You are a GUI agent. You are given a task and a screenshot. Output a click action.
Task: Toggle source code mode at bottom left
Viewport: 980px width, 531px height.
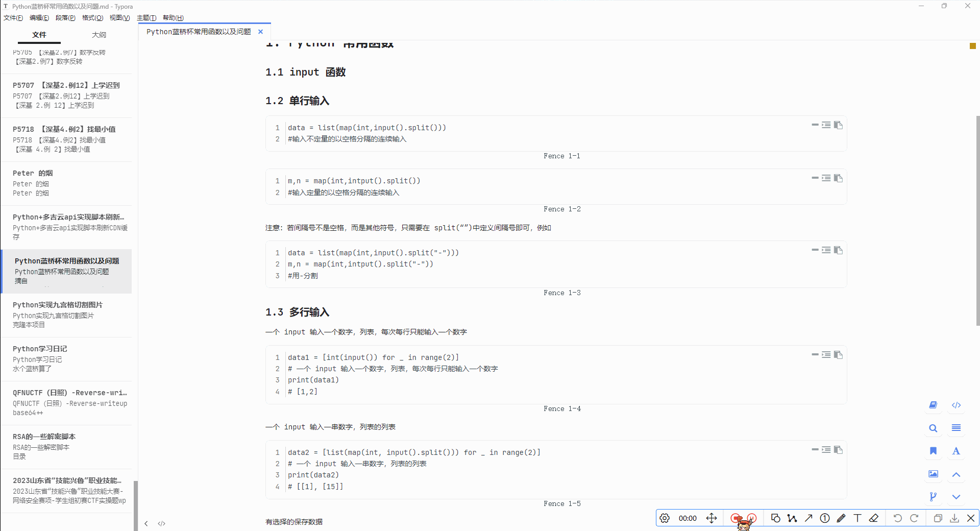162,523
